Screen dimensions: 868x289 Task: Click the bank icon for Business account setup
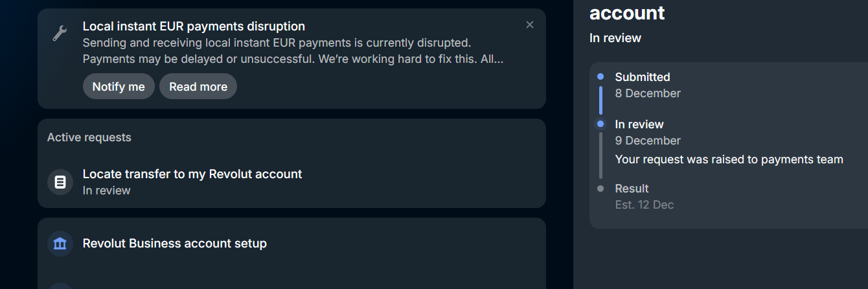tap(60, 244)
